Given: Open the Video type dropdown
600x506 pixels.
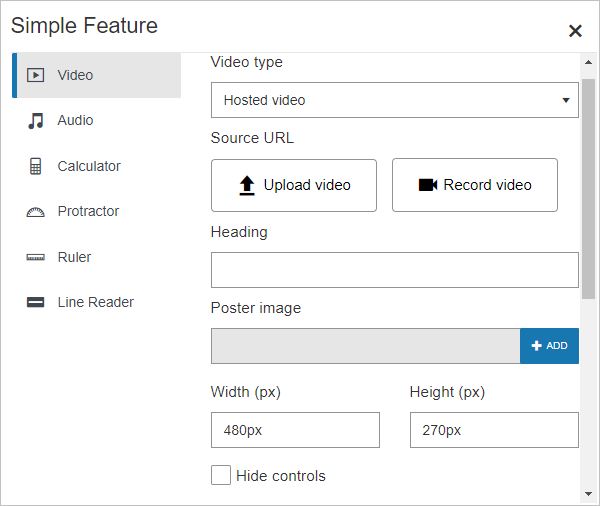Looking at the screenshot, I should [394, 100].
